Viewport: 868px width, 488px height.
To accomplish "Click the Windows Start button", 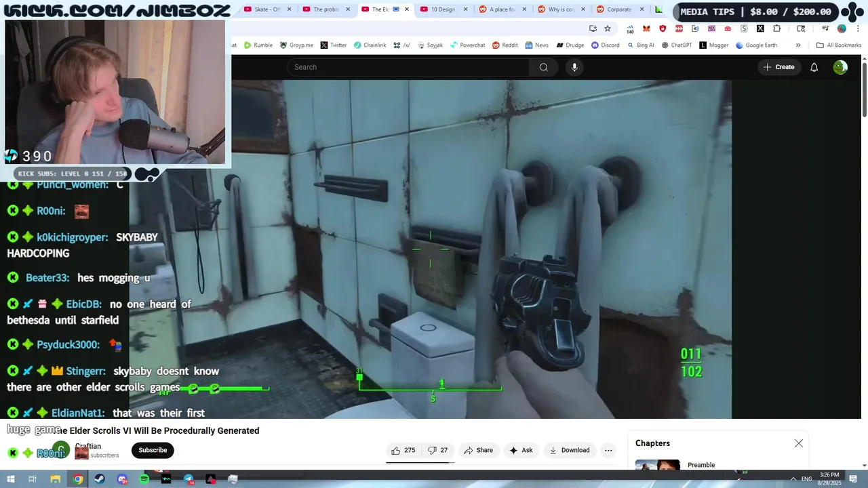I will click(x=10, y=479).
